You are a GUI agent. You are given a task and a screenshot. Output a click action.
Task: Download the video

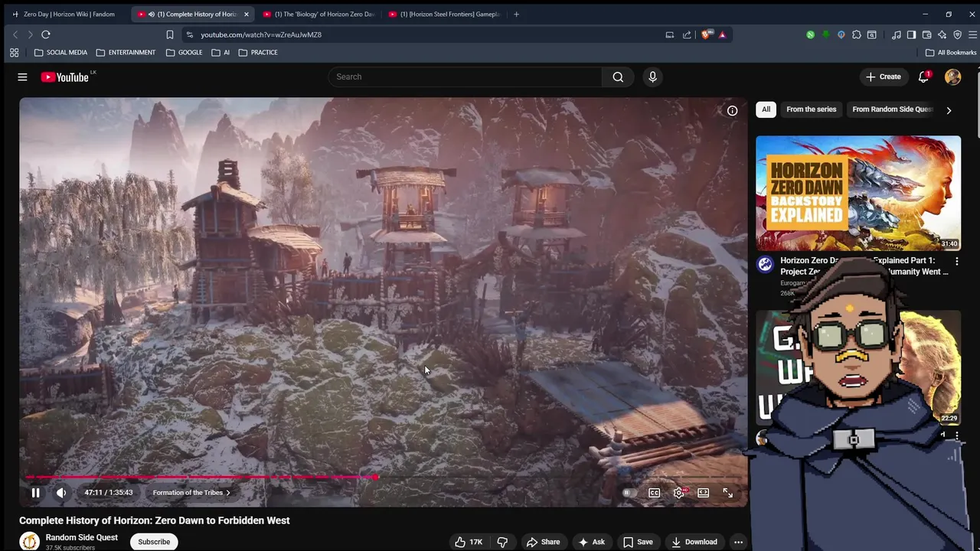[694, 542]
